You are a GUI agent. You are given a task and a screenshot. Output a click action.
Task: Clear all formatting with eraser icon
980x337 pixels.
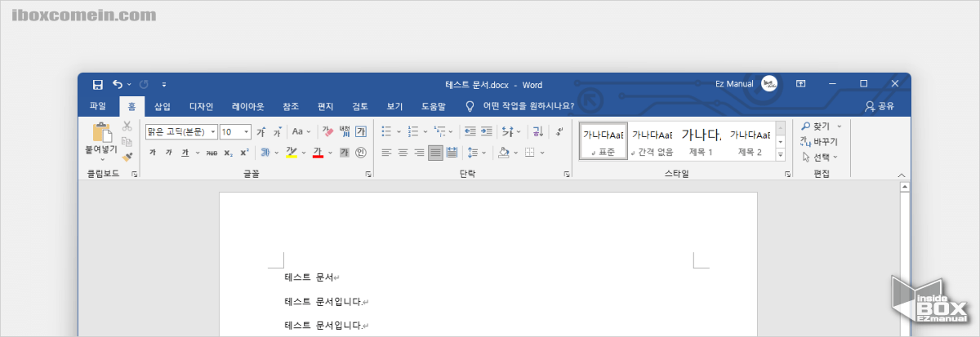click(x=327, y=131)
